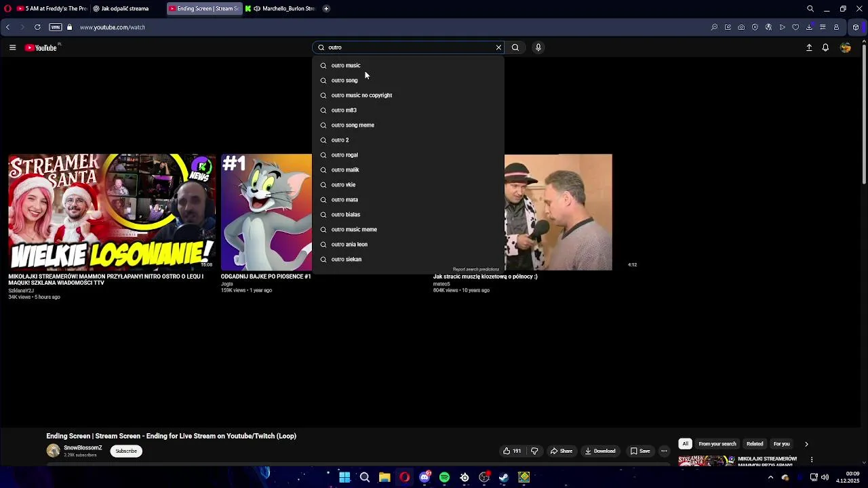This screenshot has width=868, height=488.
Task: Open the Opera profile account icon
Action: (836, 27)
